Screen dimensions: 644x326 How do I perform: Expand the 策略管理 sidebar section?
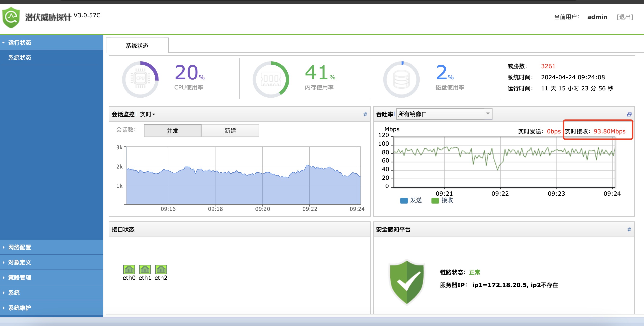[x=19, y=277]
